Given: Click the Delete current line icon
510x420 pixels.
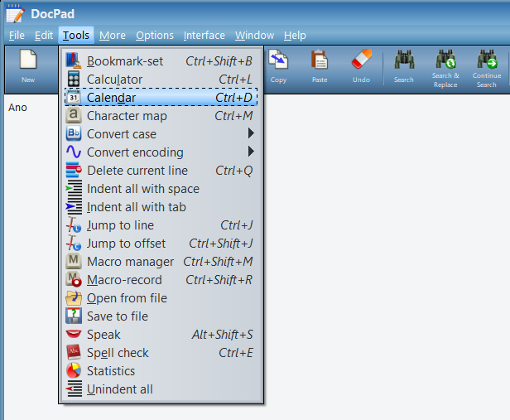Looking at the screenshot, I should tap(74, 170).
